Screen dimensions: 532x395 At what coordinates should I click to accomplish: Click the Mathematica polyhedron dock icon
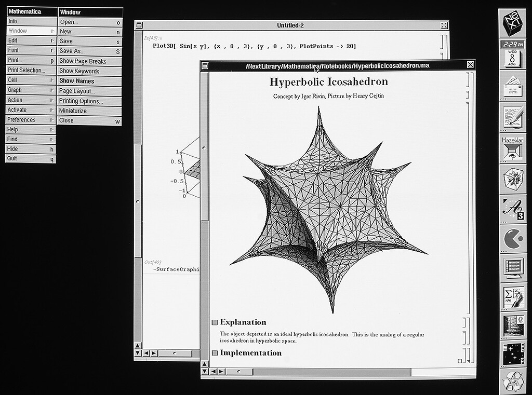click(x=512, y=179)
